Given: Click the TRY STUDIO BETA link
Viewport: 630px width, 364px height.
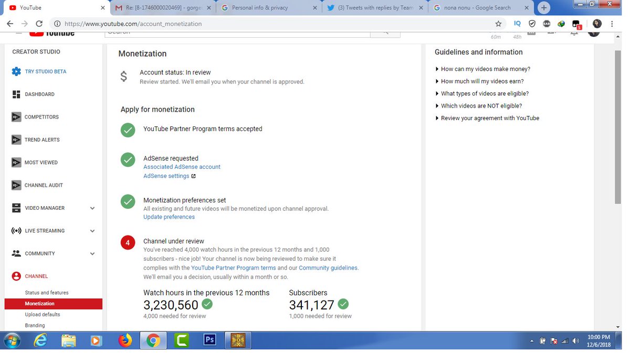Looking at the screenshot, I should 46,71.
